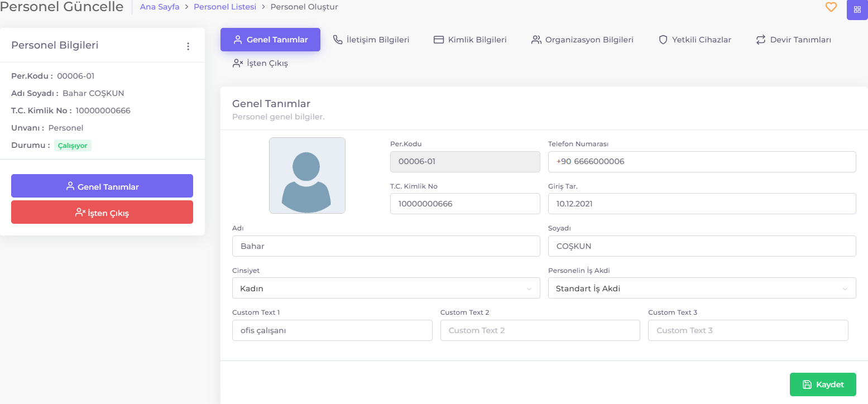Save with the green Kaydet button

[823, 384]
